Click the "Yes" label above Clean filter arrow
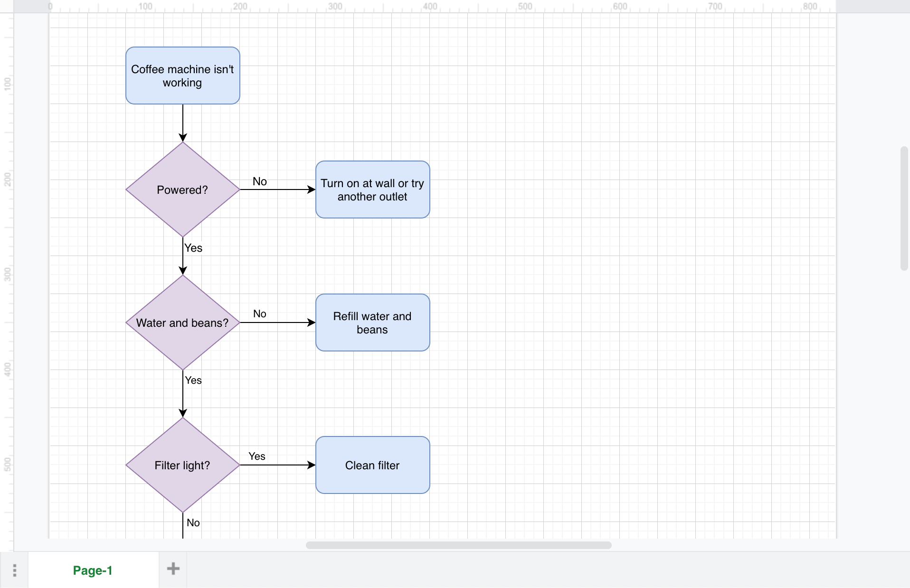 [257, 456]
